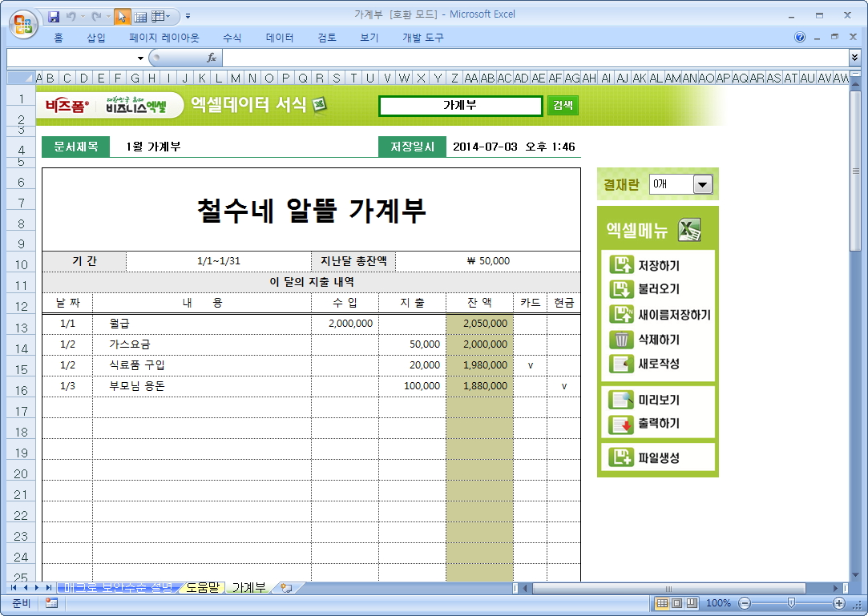
Task: Toggle the select-objects arrow in quick access toolbar
Action: click(122, 15)
